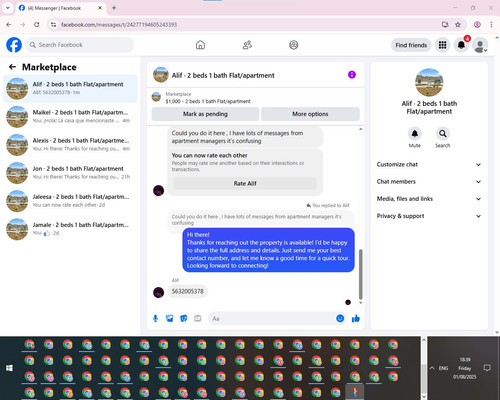Viewport: 500px width, 400px height.
Task: Open the Jon conversation in the list
Action: click(x=70, y=173)
